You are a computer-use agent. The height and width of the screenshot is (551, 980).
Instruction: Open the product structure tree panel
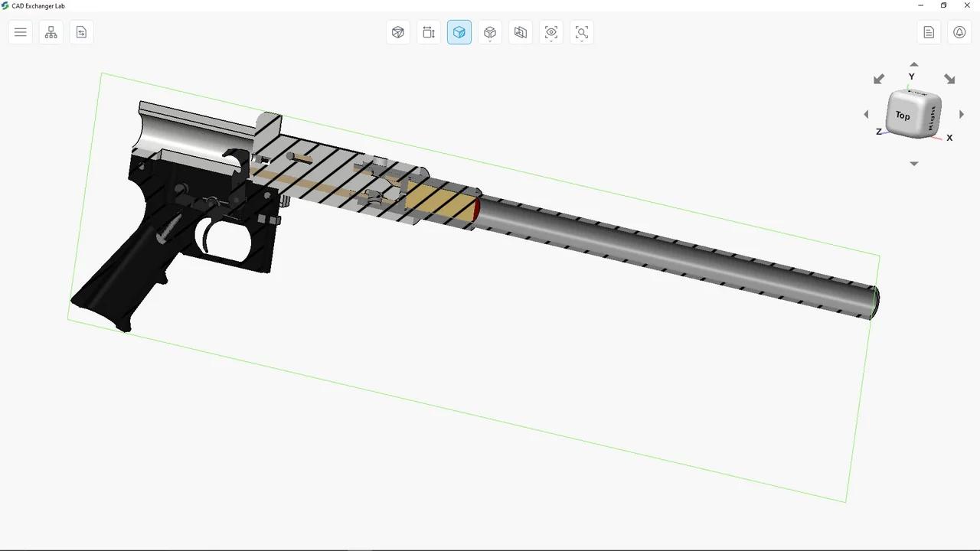pos(51,32)
